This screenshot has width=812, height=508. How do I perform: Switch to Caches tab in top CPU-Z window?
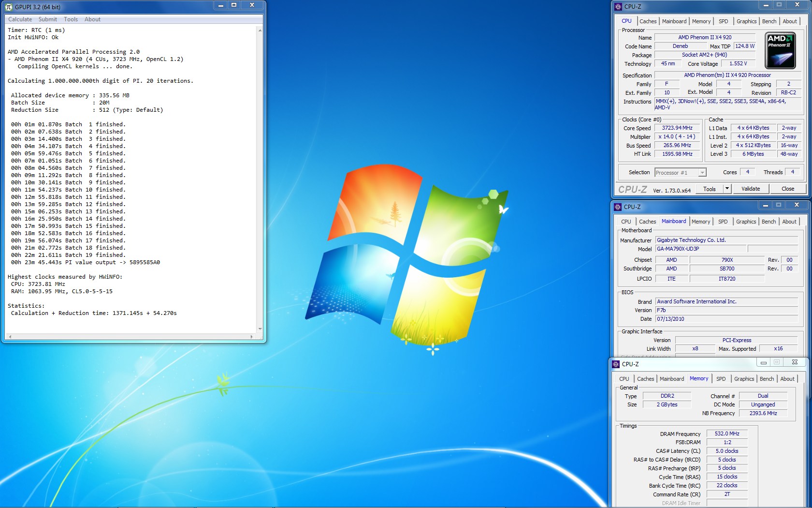pos(648,21)
